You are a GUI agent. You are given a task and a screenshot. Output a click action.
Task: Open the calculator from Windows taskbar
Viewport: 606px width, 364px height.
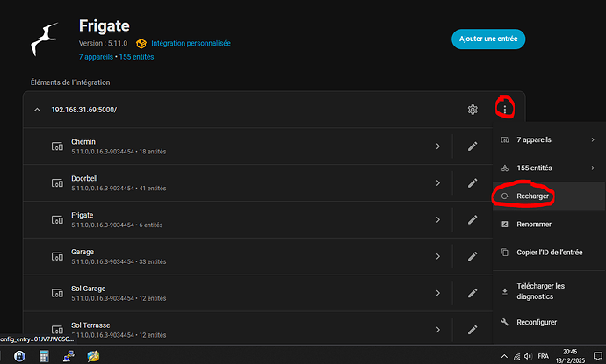(43, 356)
